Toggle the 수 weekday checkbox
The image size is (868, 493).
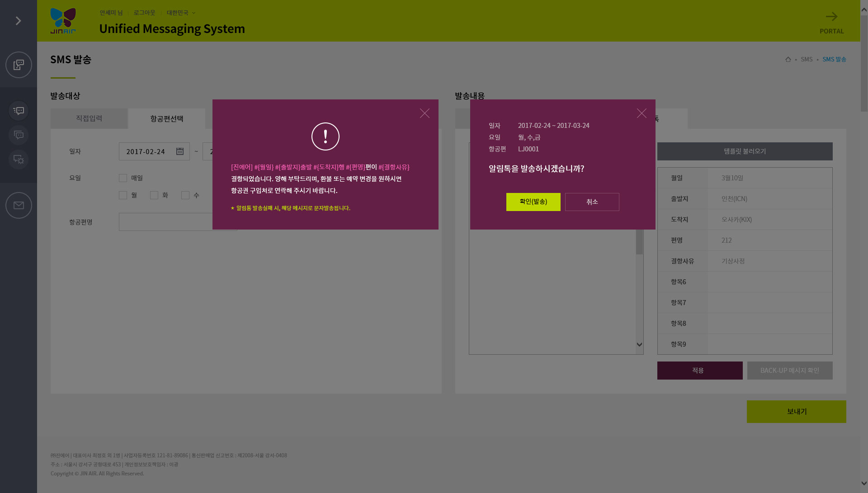coord(185,195)
